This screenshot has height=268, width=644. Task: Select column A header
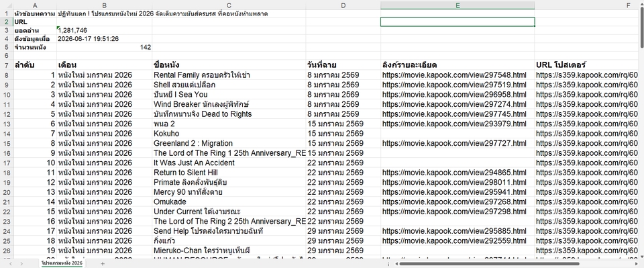[35, 5]
